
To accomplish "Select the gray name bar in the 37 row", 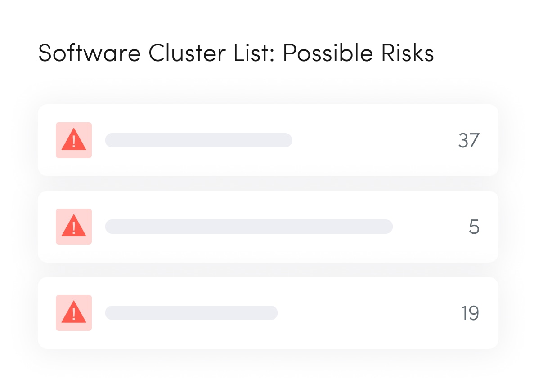I will [198, 140].
